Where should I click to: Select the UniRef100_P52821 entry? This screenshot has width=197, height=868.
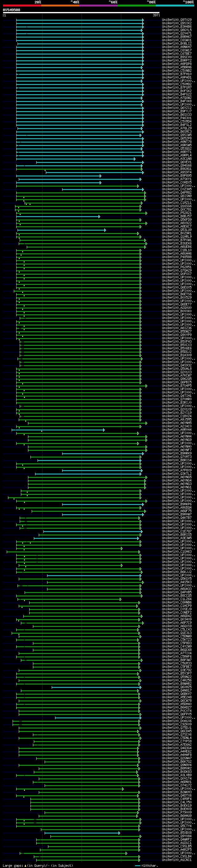point(177,213)
